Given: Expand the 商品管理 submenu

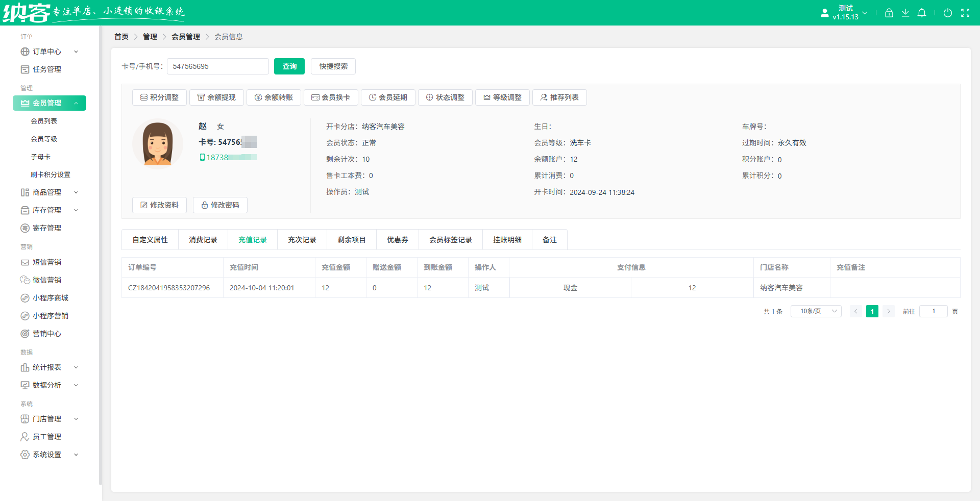Looking at the screenshot, I should point(47,192).
